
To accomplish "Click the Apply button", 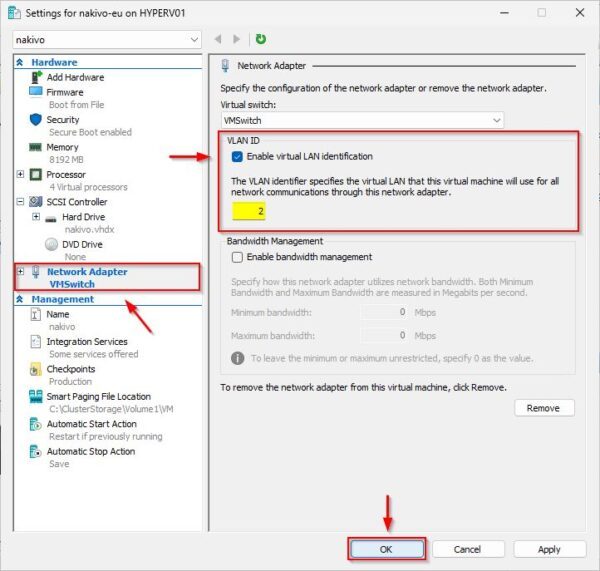I will [x=549, y=549].
